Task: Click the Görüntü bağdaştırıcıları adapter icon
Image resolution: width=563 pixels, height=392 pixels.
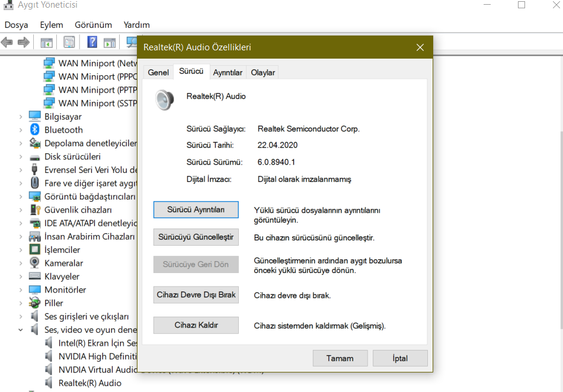Action: (x=35, y=197)
